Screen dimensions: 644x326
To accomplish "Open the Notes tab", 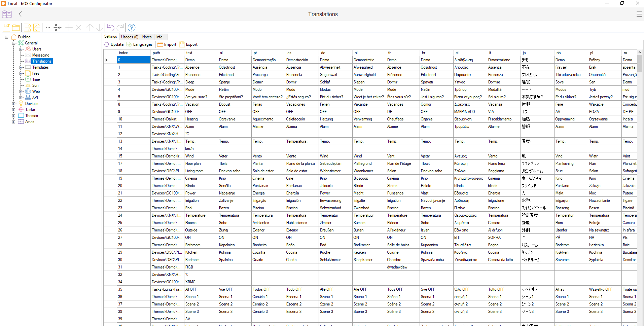I will click(x=147, y=37).
